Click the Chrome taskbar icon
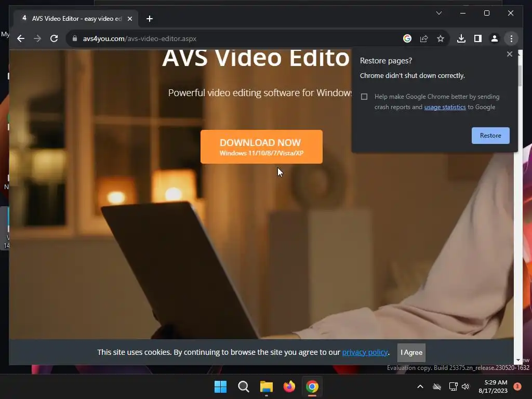The width and height of the screenshot is (532, 399). tap(312, 387)
